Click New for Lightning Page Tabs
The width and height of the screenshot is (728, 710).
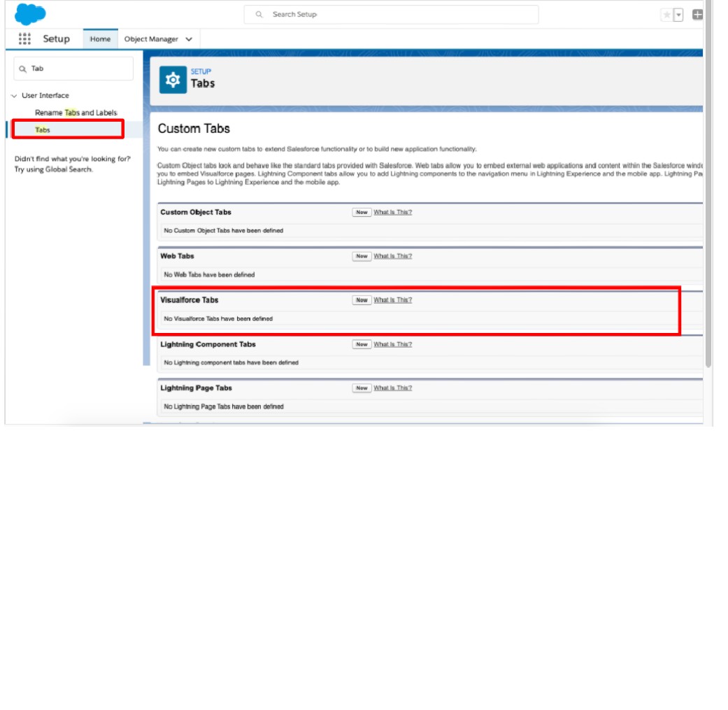click(362, 388)
